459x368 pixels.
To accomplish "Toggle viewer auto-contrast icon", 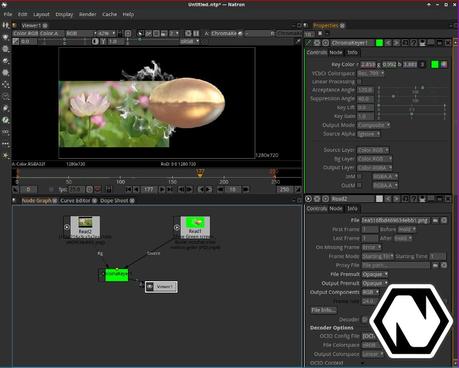I will pyautogui.click(x=95, y=41).
